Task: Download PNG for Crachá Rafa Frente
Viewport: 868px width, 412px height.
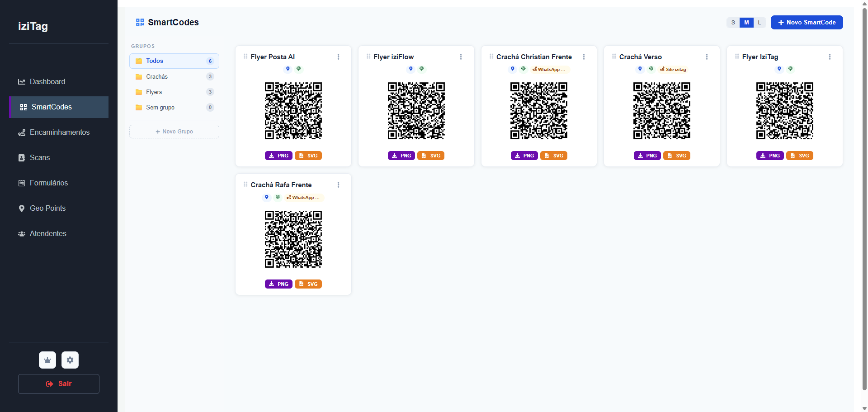Action: [x=278, y=284]
